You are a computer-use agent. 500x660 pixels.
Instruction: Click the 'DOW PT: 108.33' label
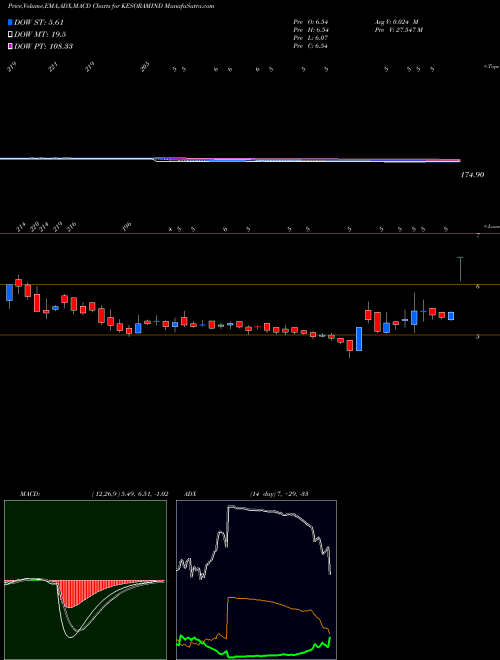click(x=43, y=46)
